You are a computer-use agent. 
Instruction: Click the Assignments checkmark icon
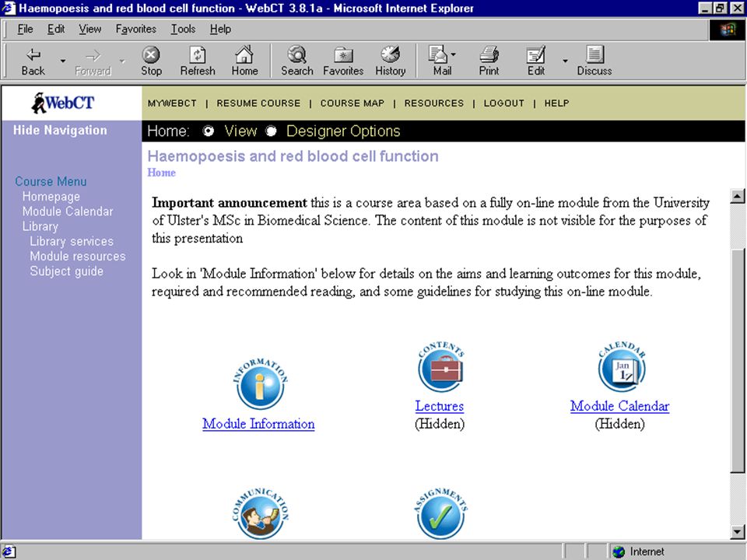[440, 514]
